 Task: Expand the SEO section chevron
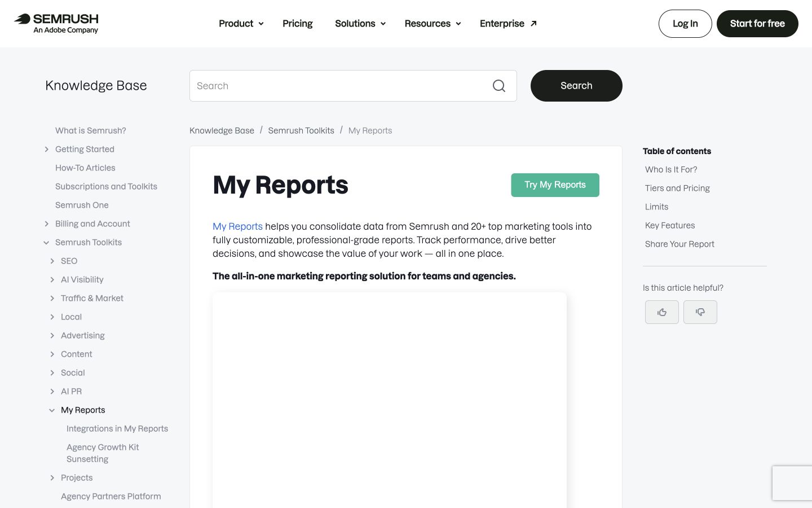tap(52, 261)
